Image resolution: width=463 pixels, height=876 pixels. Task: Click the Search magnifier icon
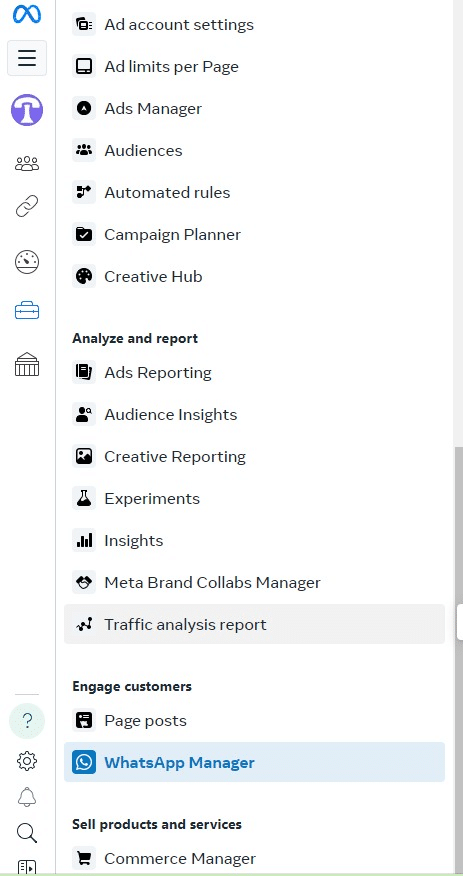tap(27, 832)
